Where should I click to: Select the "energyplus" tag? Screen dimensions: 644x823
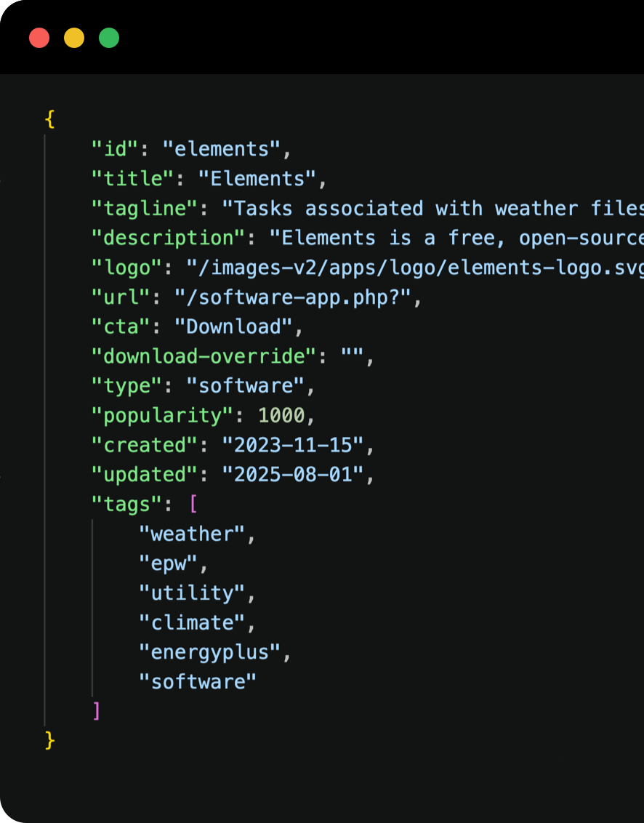(x=210, y=652)
